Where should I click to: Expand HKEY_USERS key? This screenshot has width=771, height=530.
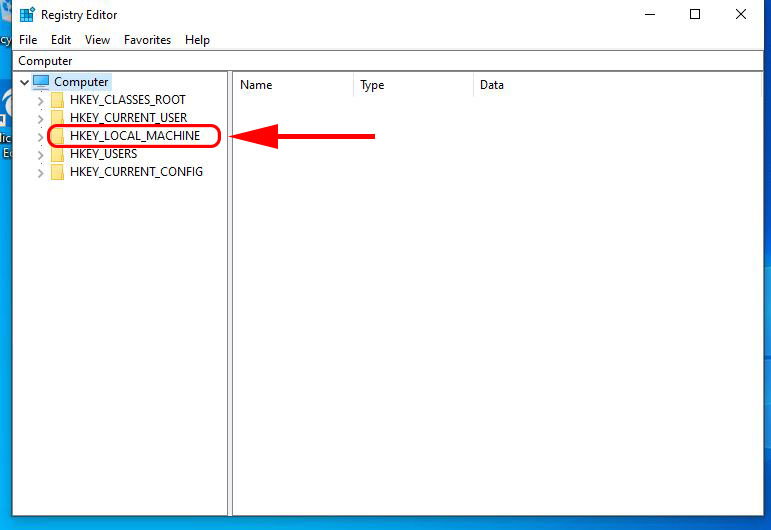coord(40,155)
